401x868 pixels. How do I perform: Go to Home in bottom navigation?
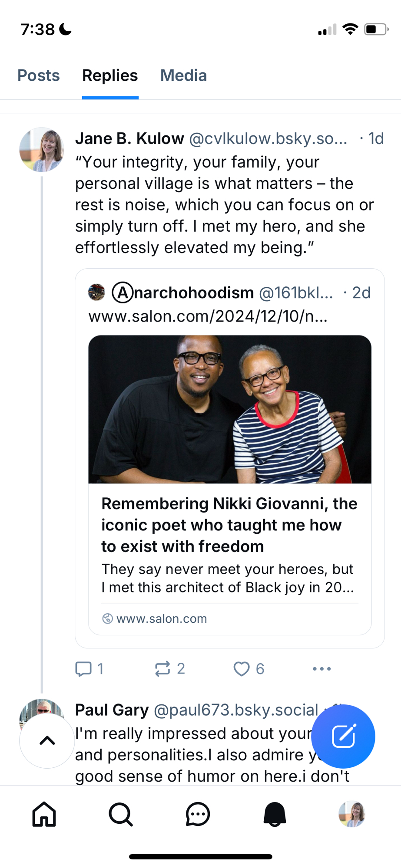pyautogui.click(x=44, y=814)
